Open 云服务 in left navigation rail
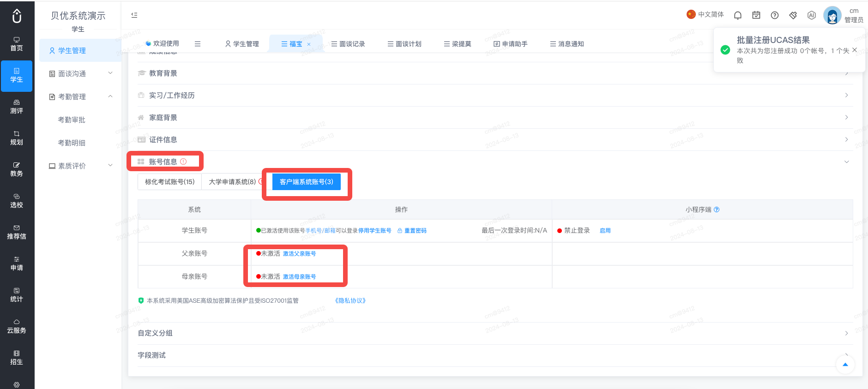The image size is (868, 389). click(x=17, y=327)
